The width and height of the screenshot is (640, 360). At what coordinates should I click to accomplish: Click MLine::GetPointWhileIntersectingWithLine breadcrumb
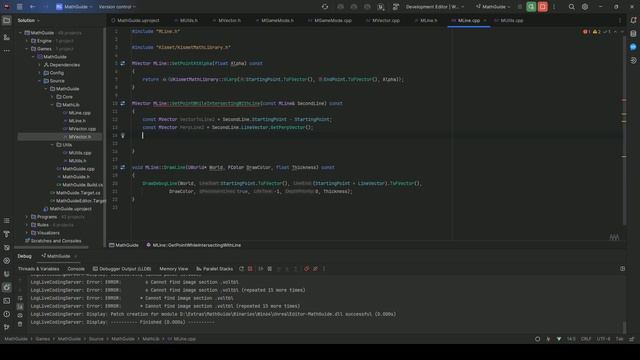click(x=193, y=245)
